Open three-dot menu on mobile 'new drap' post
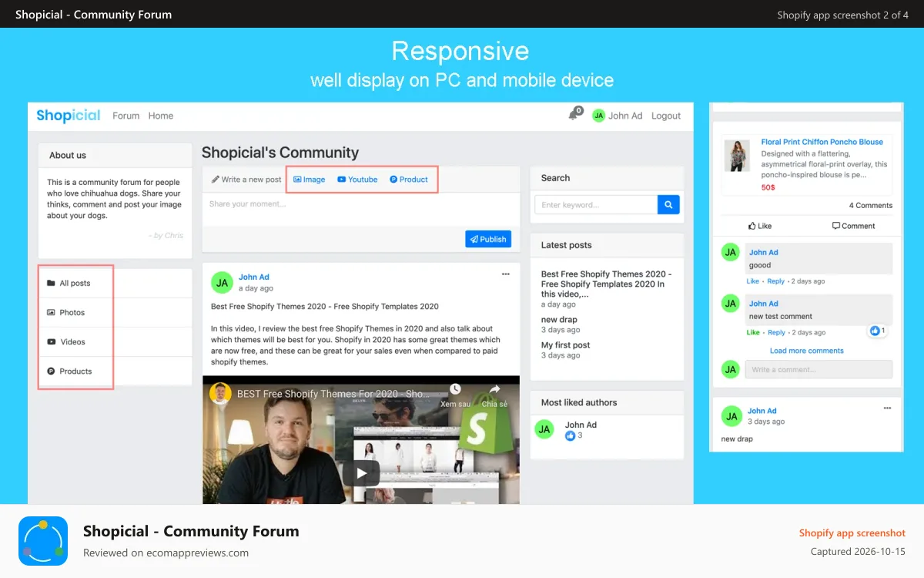The image size is (924, 578). click(887, 408)
